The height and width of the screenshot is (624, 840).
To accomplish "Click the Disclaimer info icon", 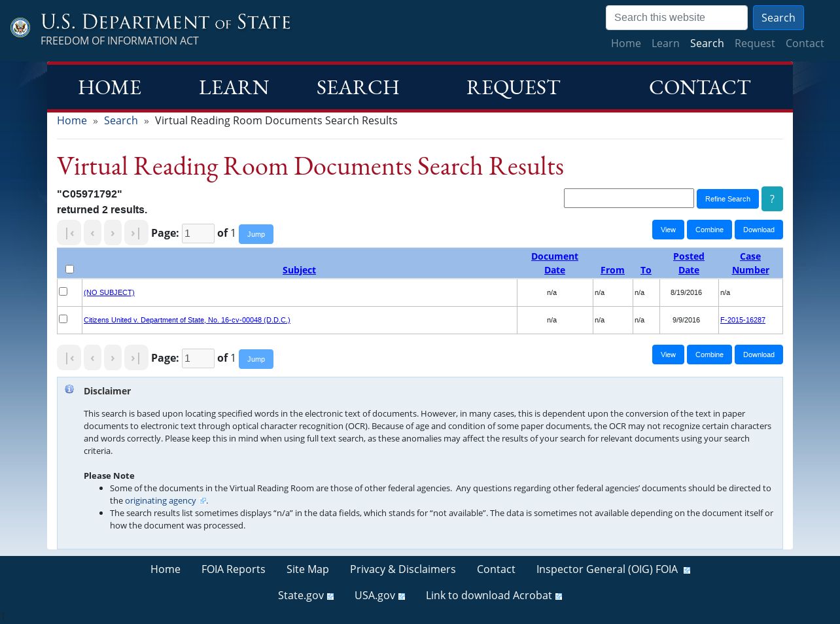I will tap(69, 389).
